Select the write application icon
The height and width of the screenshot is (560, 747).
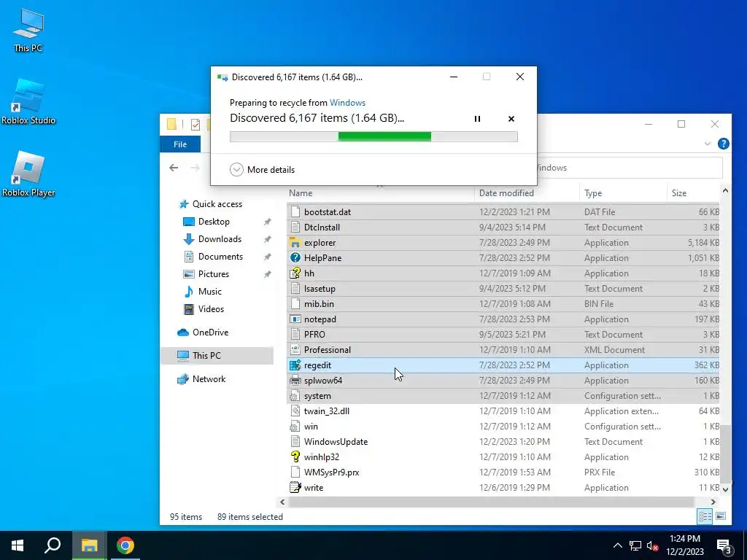pyautogui.click(x=295, y=488)
